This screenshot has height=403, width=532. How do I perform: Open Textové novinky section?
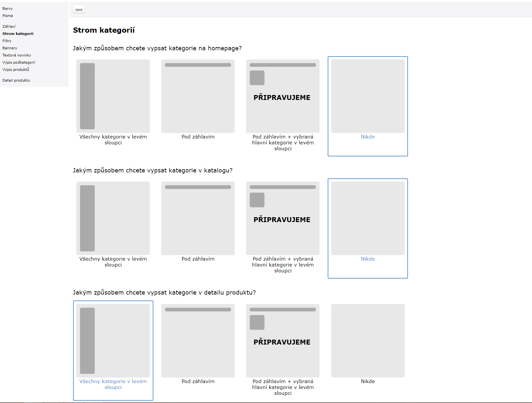pos(17,55)
